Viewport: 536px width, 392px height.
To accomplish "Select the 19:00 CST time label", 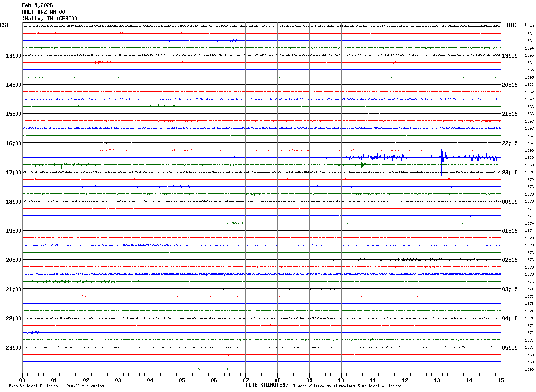I will [14, 231].
